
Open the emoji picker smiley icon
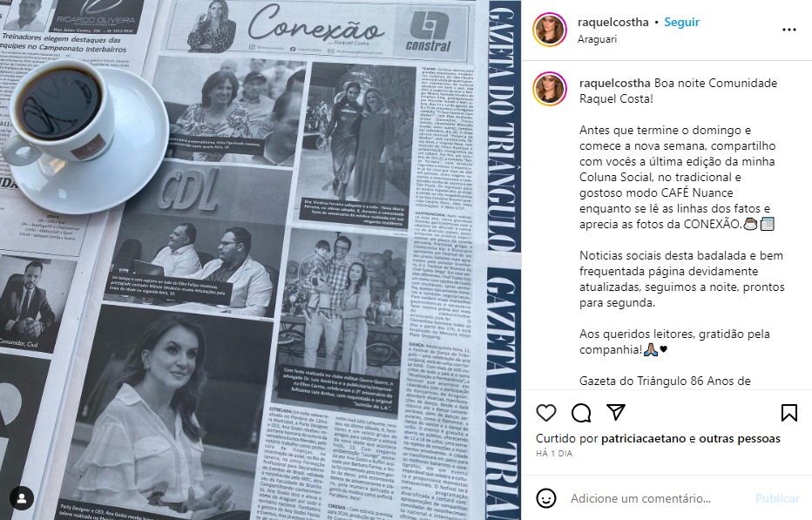545,498
